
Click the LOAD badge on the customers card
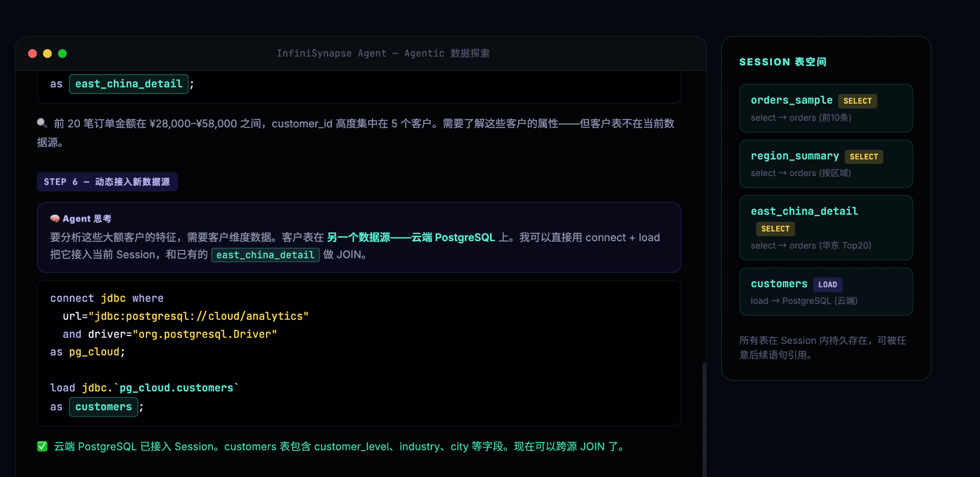827,284
